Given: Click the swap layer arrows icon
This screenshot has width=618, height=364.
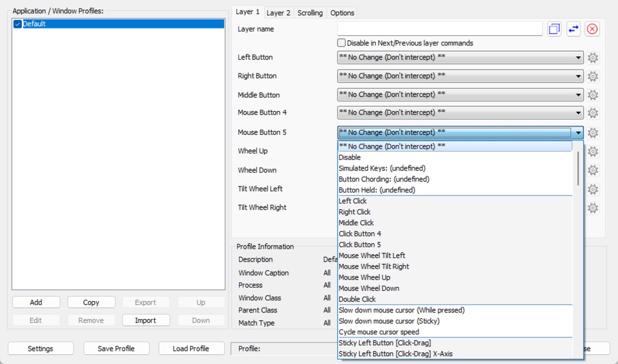Looking at the screenshot, I should 573,29.
